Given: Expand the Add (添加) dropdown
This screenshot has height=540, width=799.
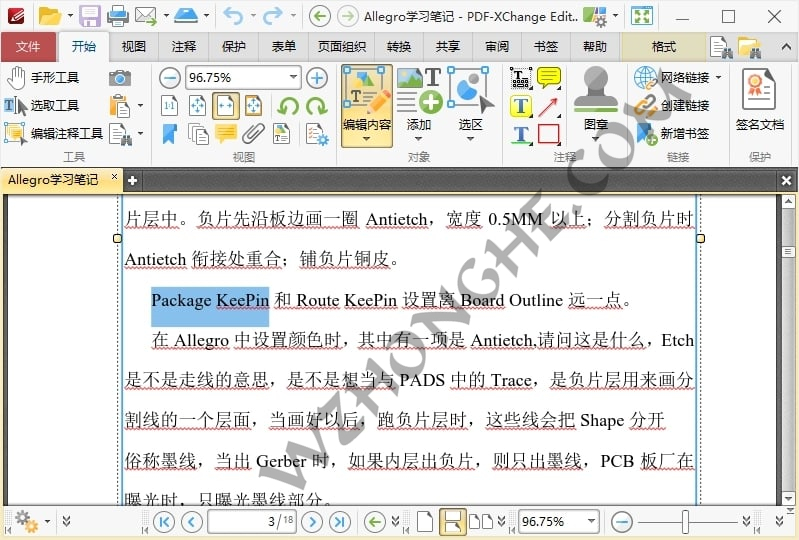Looking at the screenshot, I should pos(419,138).
